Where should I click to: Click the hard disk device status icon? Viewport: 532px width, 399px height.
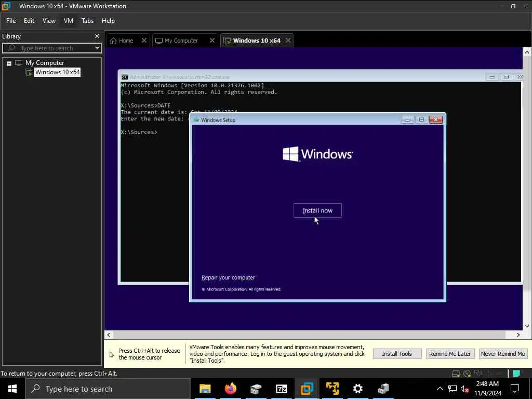point(456,374)
